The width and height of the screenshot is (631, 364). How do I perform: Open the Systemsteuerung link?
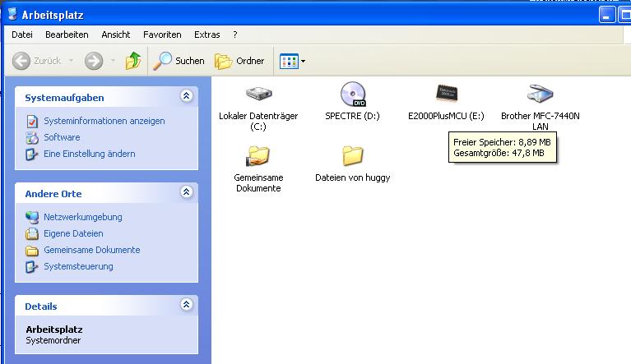pos(78,266)
